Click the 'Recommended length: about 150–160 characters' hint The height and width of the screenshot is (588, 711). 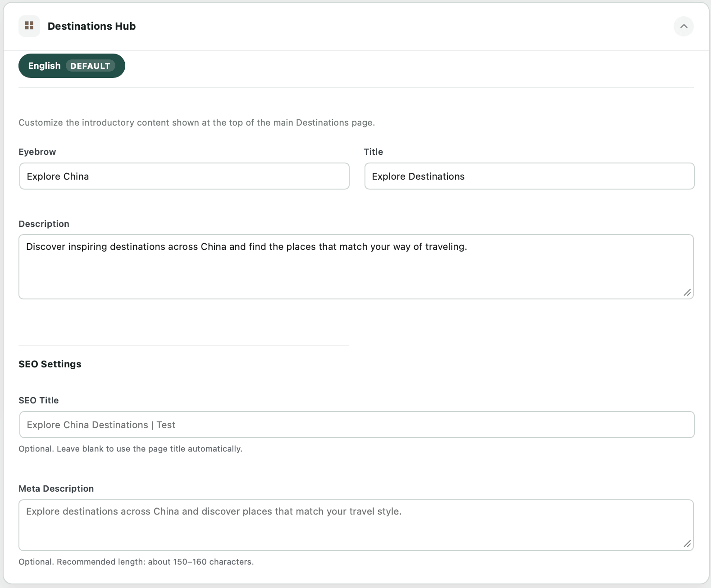click(136, 562)
